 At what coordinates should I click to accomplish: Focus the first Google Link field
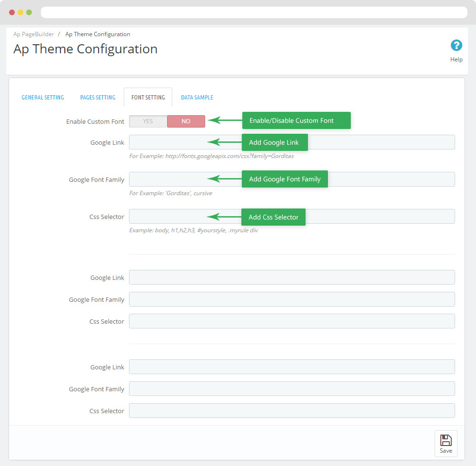click(381, 142)
